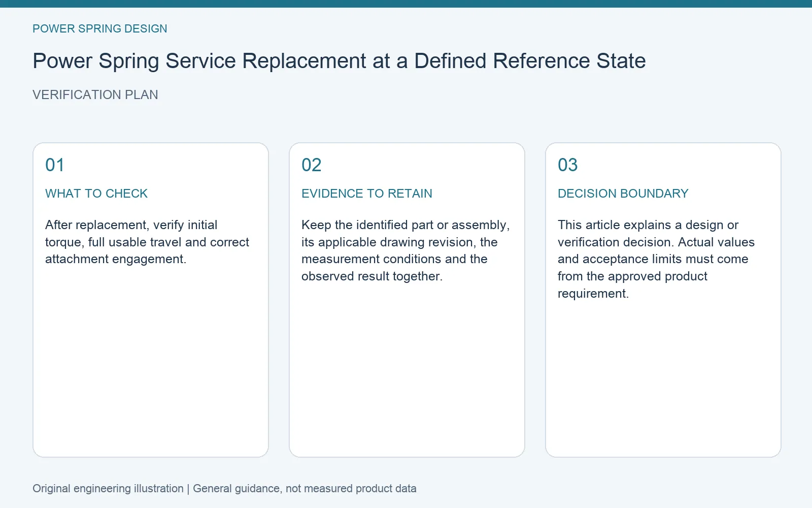The height and width of the screenshot is (508, 812).
Task: Click the 'POWER SPRING DESIGN' category label
Action: (100, 28)
